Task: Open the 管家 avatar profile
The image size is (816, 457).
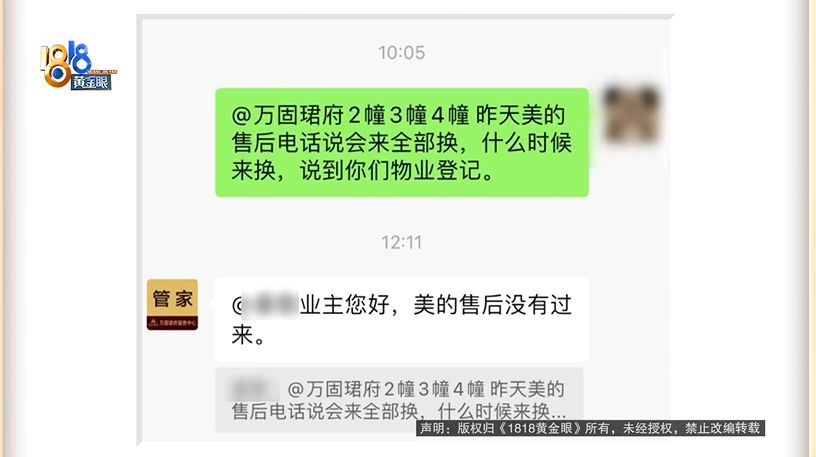Action: pyautogui.click(x=172, y=304)
